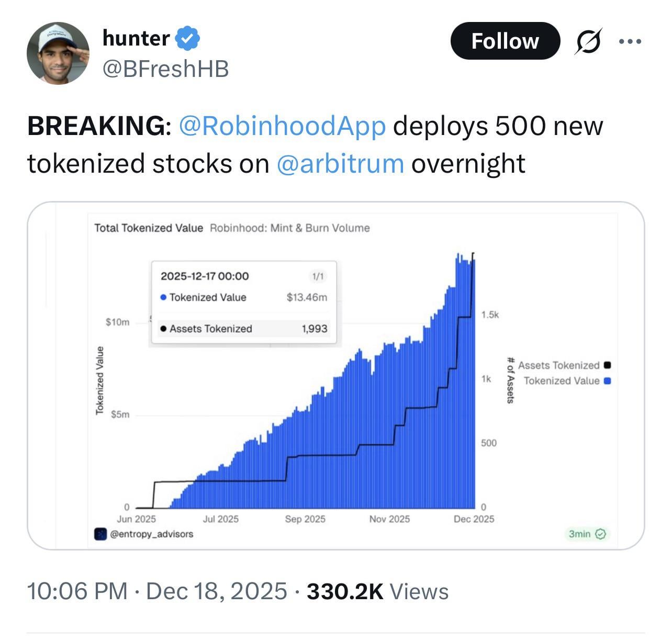Toggle the Assets Tokenized legend entry
Image resolution: width=672 pixels, height=640 pixels.
558,365
